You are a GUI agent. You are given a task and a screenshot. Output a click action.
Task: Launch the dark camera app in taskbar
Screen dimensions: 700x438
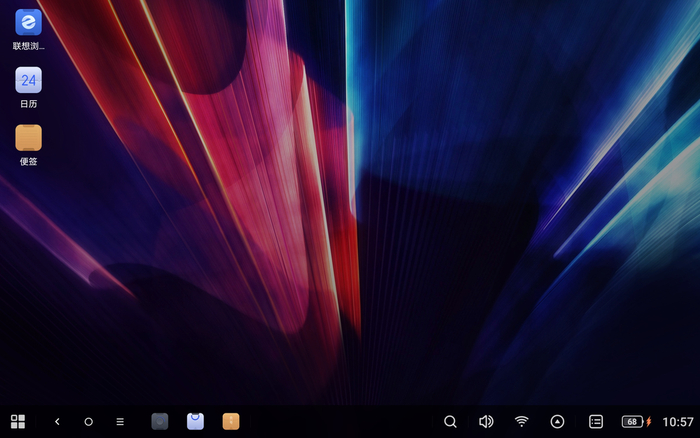(x=159, y=422)
